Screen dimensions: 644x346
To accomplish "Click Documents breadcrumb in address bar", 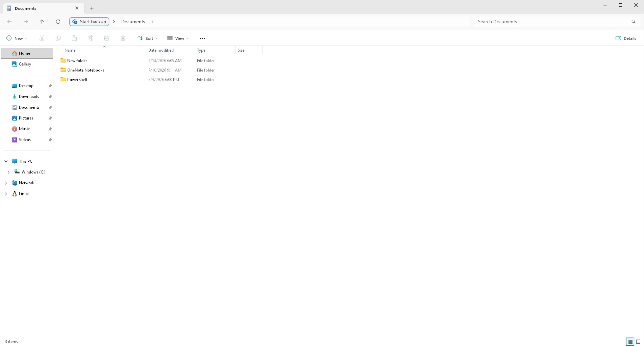I will pyautogui.click(x=133, y=22).
